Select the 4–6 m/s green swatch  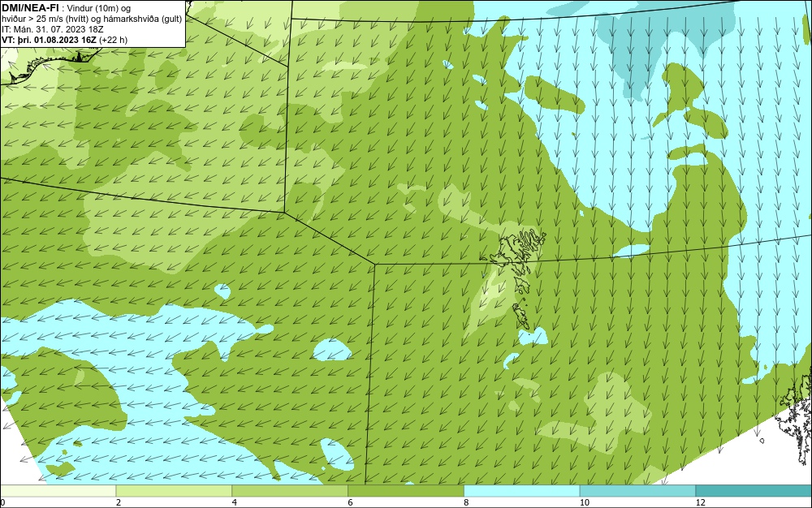290,491
